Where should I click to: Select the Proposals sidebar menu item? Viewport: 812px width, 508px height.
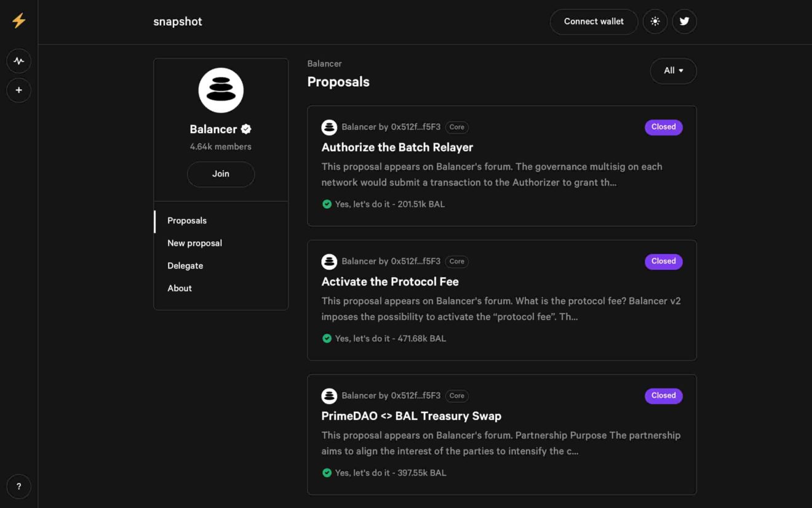click(x=187, y=220)
